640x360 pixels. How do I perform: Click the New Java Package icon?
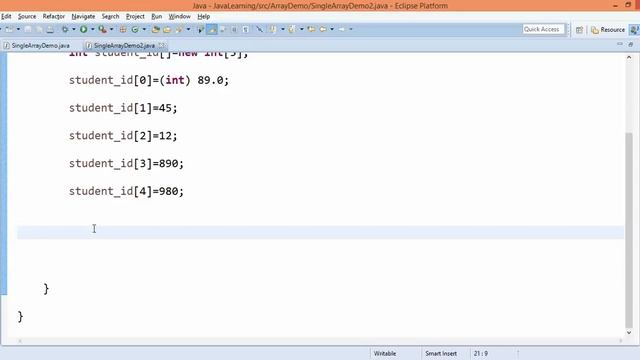pyautogui.click(x=123, y=29)
